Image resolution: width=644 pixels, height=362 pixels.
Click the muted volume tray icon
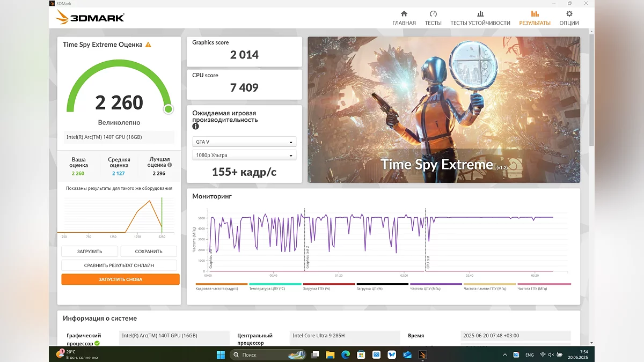click(551, 354)
